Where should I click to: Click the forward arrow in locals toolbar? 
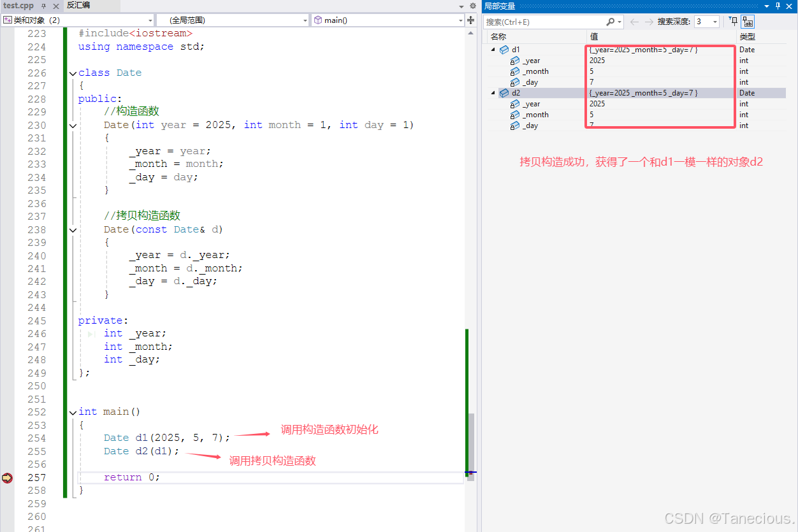tap(649, 22)
